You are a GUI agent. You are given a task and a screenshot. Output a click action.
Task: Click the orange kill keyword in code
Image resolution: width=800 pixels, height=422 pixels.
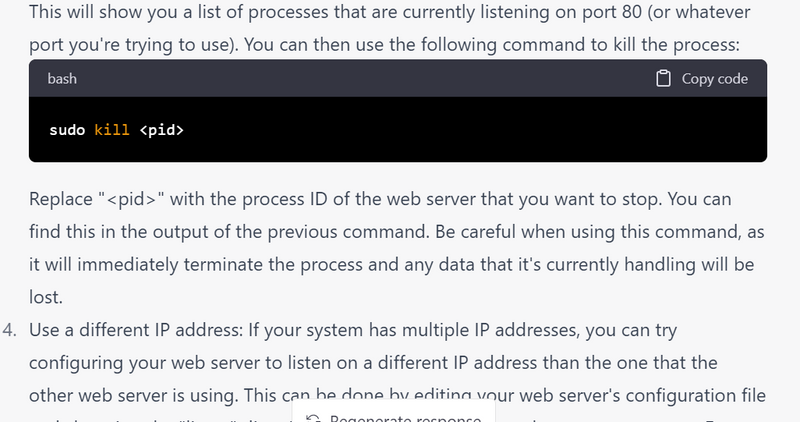[112, 130]
